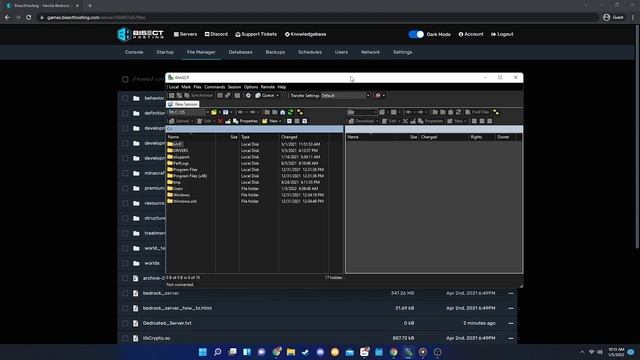Open the Options menu in WinSCP
Screen dimensions: 640x360
coord(251,87)
